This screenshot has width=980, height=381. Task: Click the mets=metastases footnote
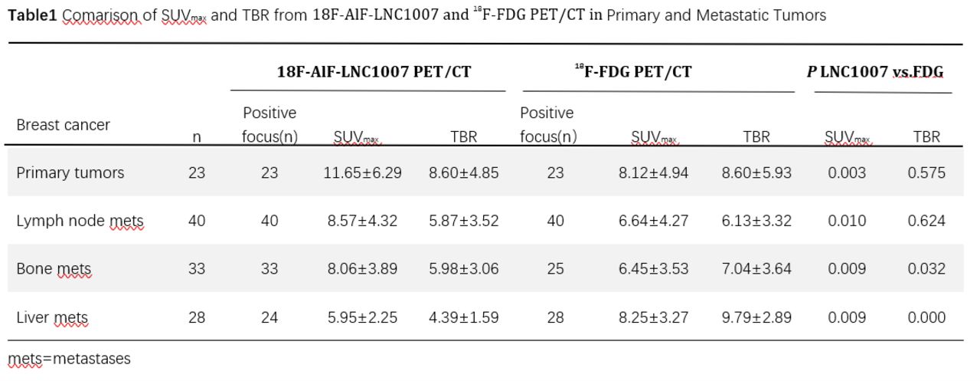pyautogui.click(x=70, y=359)
